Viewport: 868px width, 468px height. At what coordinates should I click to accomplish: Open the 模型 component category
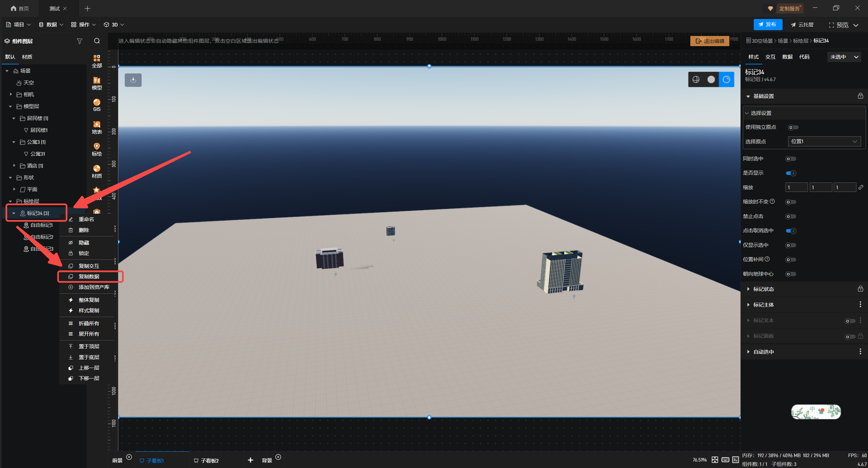[97, 83]
